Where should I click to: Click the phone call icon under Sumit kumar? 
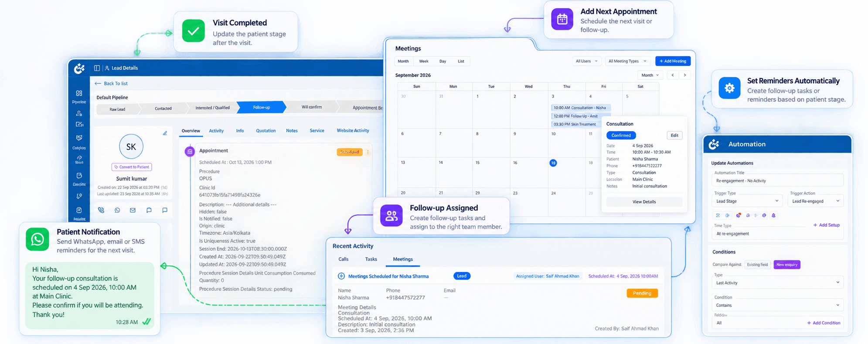coord(101,210)
